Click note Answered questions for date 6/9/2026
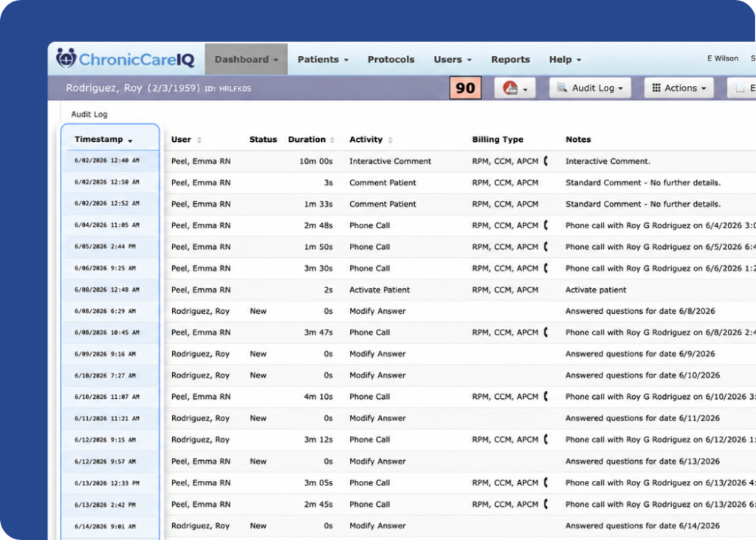The width and height of the screenshot is (756, 540). coord(640,354)
